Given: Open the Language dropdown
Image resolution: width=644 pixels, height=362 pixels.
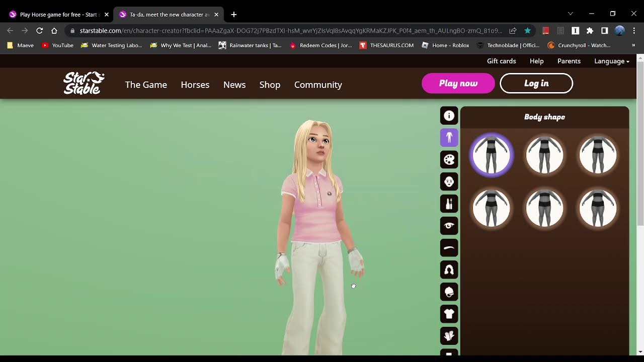Looking at the screenshot, I should click(612, 61).
